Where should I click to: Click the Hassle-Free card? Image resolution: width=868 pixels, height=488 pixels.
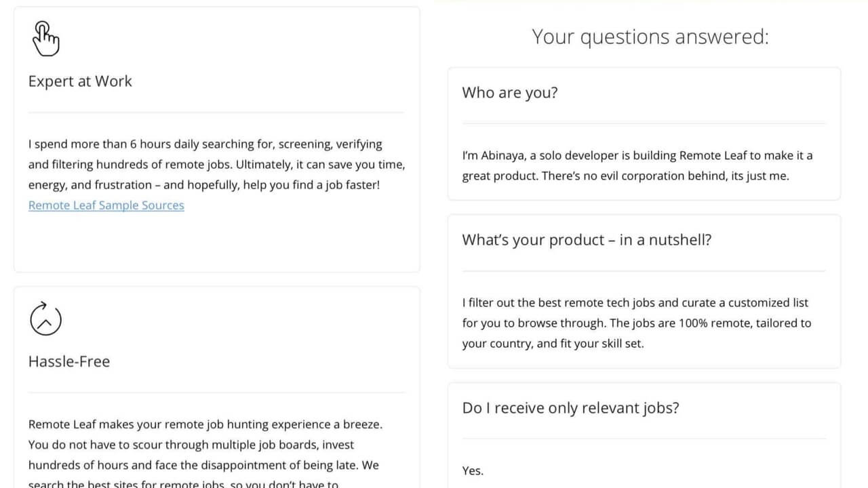tap(217, 387)
